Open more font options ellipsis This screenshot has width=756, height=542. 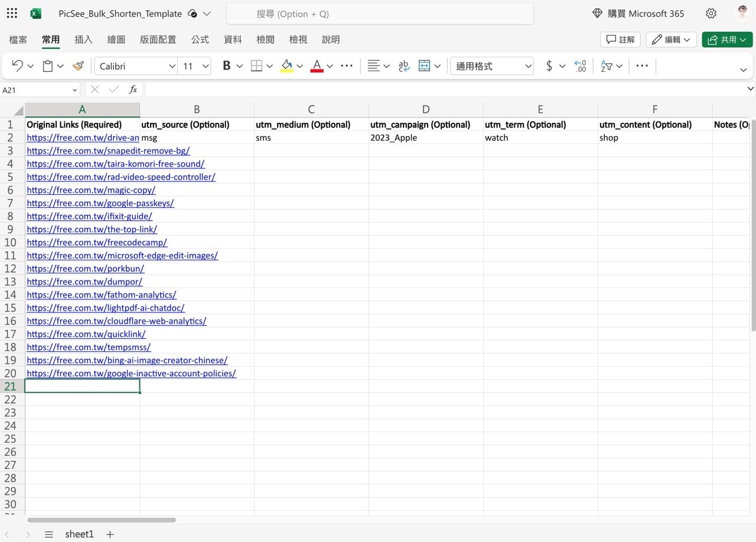point(347,66)
